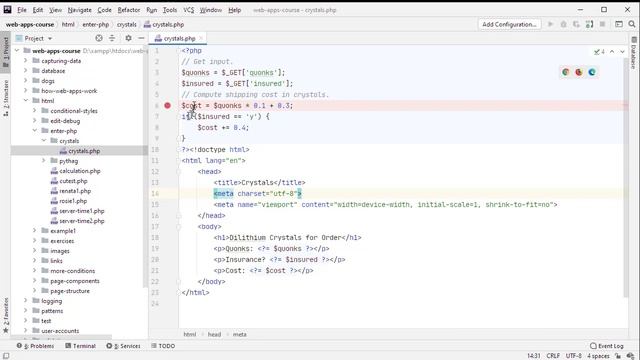Open the search everywhere magnifier icon
This screenshot has height=360, width=640.
(x=632, y=24)
